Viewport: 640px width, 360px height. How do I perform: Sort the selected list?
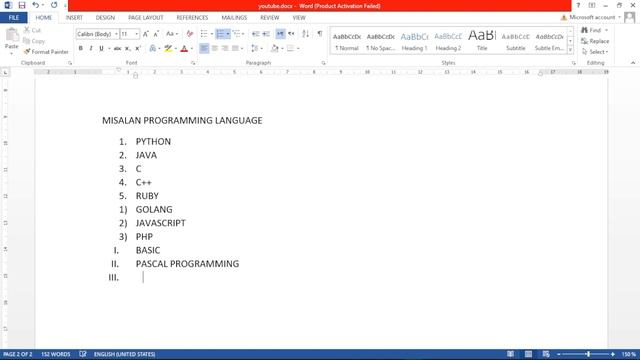pos(305,34)
